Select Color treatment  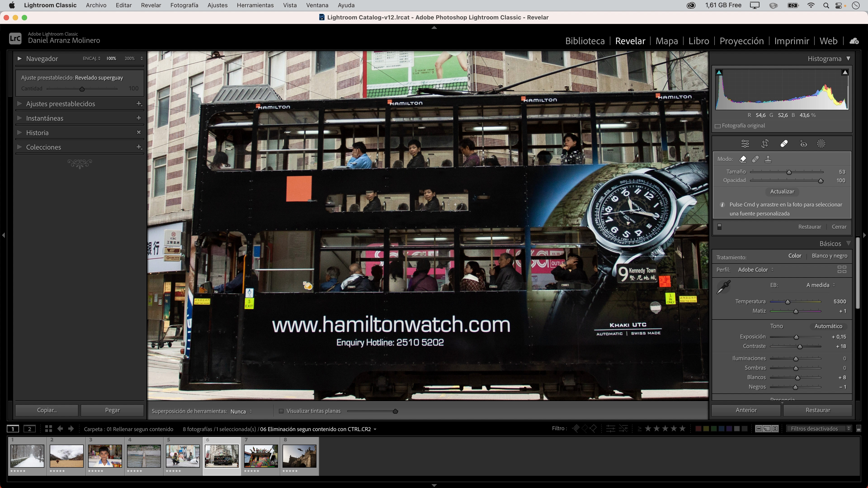point(795,256)
